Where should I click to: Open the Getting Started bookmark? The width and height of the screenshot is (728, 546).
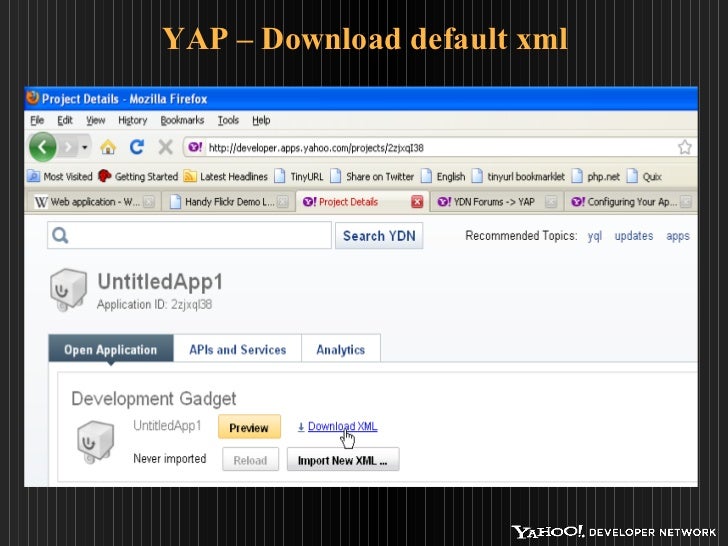138,176
